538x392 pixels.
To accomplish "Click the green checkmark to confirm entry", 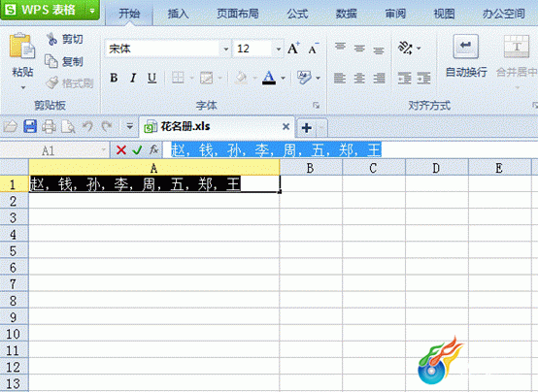I will (x=137, y=149).
